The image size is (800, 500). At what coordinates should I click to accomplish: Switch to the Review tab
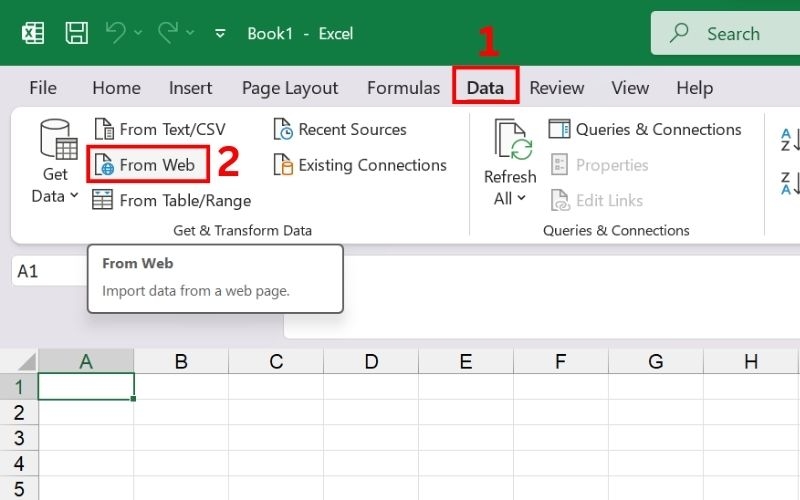[x=557, y=88]
